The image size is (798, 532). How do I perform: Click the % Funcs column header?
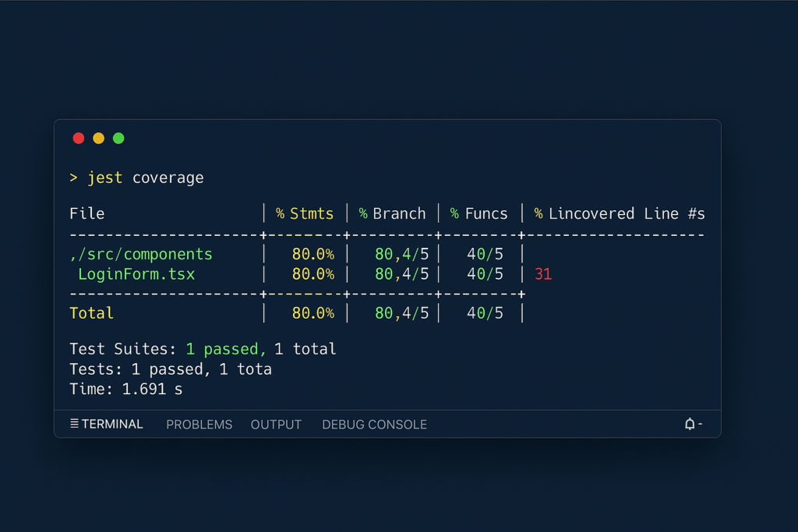click(x=478, y=213)
